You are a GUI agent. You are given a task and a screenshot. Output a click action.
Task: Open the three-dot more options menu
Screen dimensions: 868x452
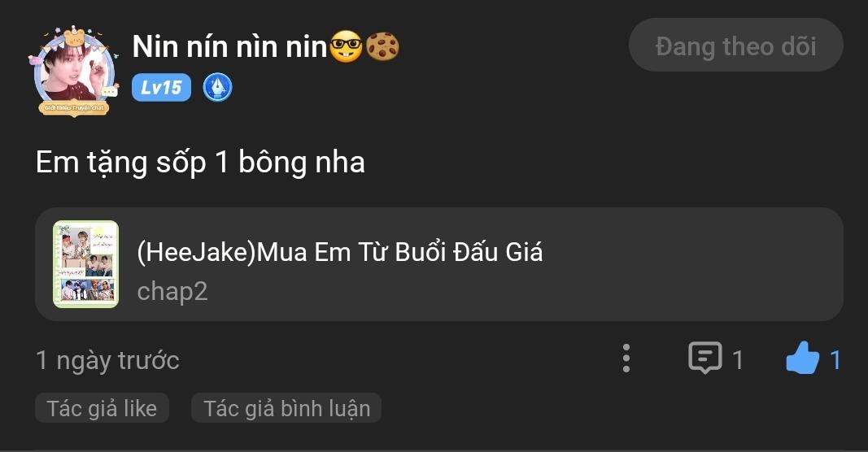pyautogui.click(x=626, y=359)
